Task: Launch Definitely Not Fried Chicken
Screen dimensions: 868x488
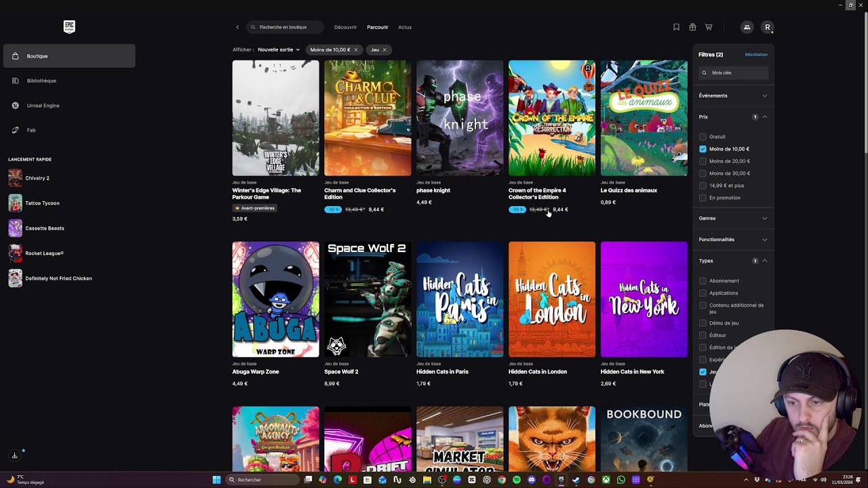Action: pyautogui.click(x=51, y=279)
